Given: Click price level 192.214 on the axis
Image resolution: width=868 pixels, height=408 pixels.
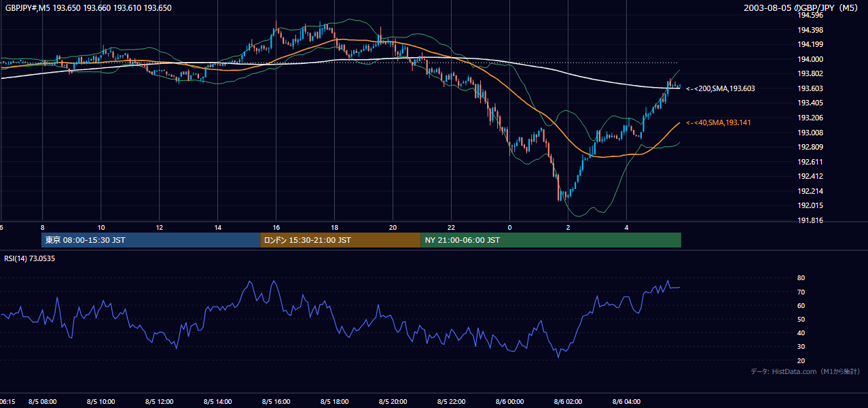Looking at the screenshot, I should click(810, 191).
